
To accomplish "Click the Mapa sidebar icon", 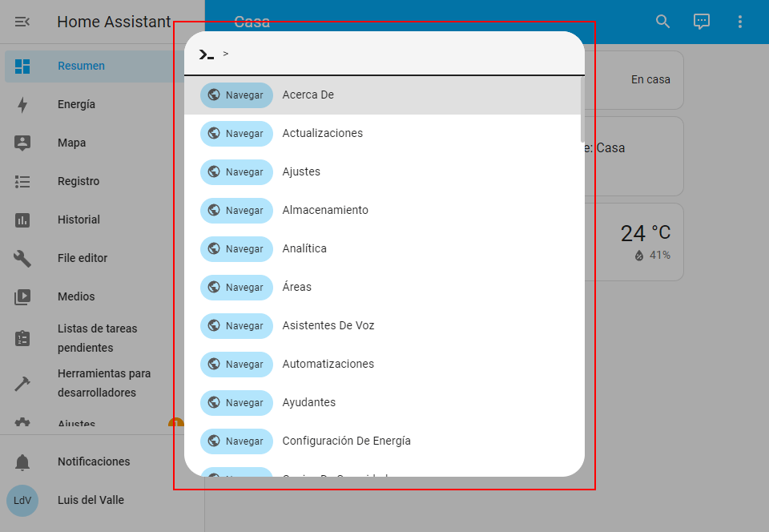I will 22,143.
